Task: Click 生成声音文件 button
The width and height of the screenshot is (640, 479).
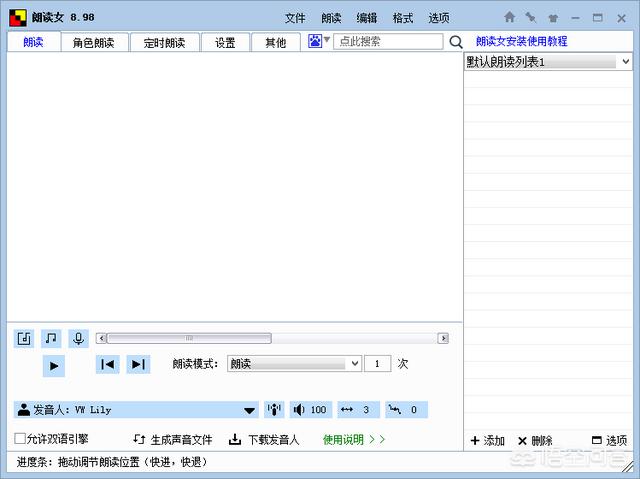Action: point(173,439)
